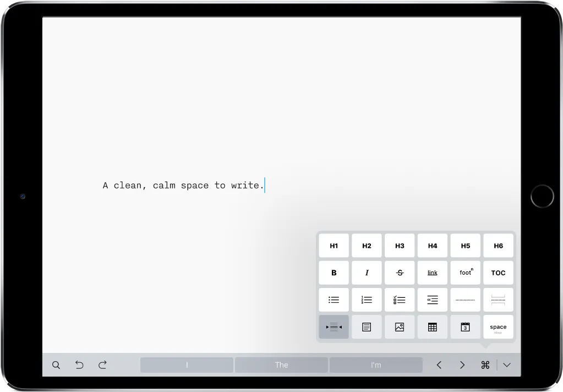Undo the last edit
Viewport: 563px width, 392px height.
point(79,365)
